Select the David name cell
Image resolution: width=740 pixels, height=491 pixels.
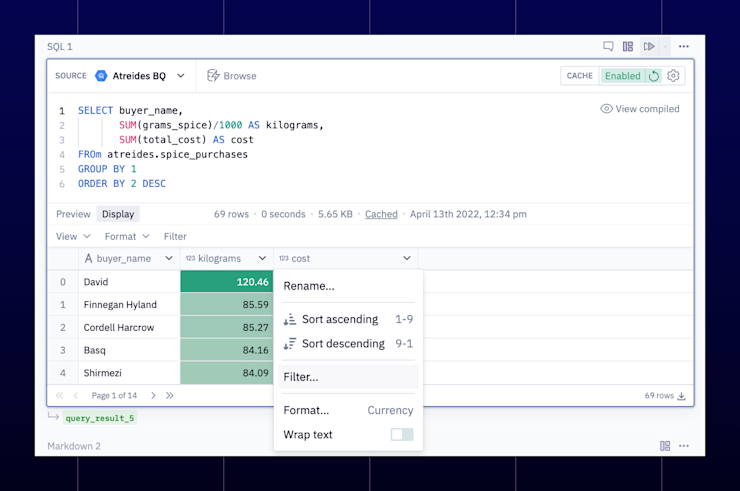point(129,282)
